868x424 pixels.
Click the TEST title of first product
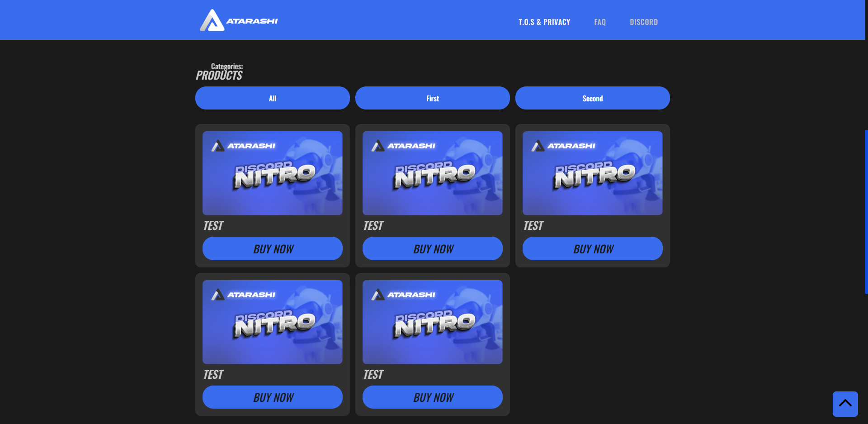click(x=213, y=225)
